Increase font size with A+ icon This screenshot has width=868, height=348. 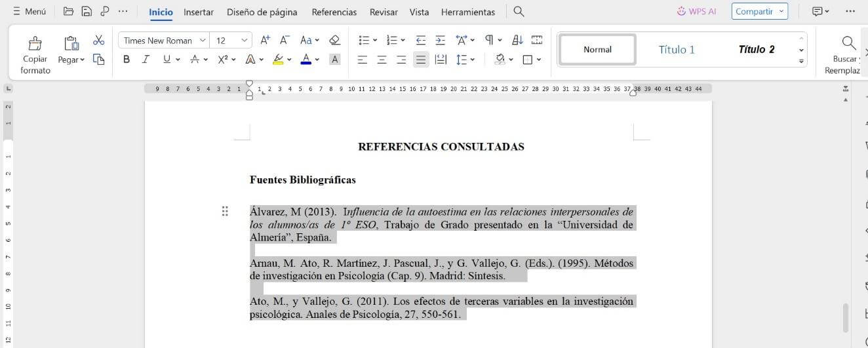[265, 40]
